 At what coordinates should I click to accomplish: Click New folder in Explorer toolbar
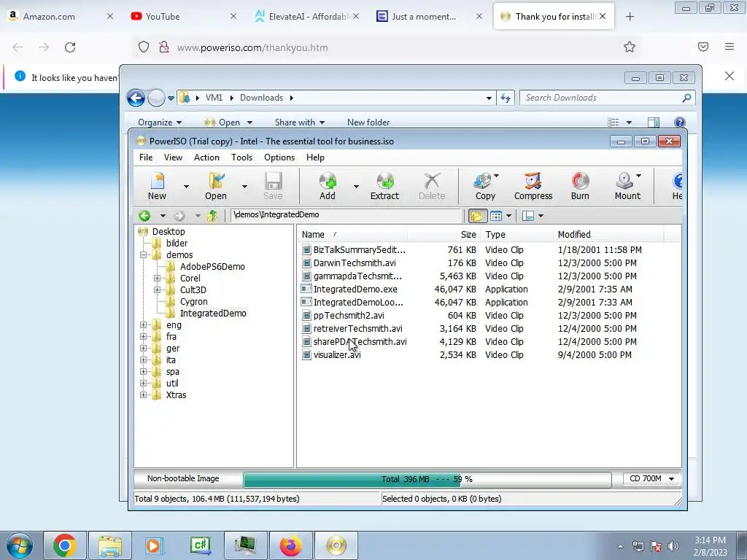(x=368, y=122)
